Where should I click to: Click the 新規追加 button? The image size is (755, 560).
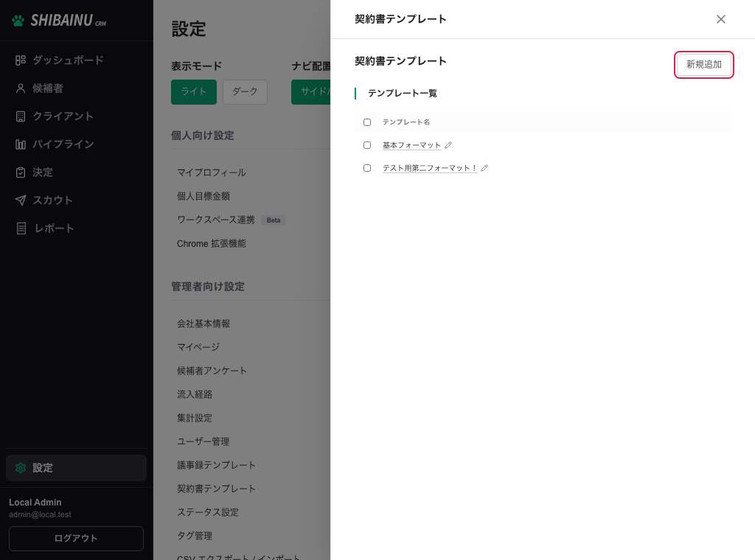(x=703, y=64)
